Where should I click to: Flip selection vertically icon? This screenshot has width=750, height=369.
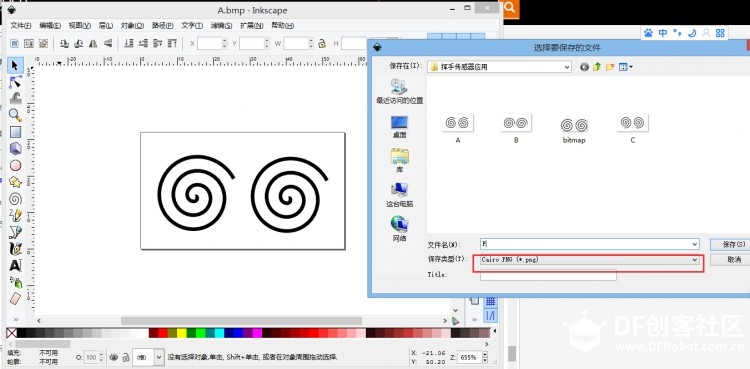[x=107, y=44]
